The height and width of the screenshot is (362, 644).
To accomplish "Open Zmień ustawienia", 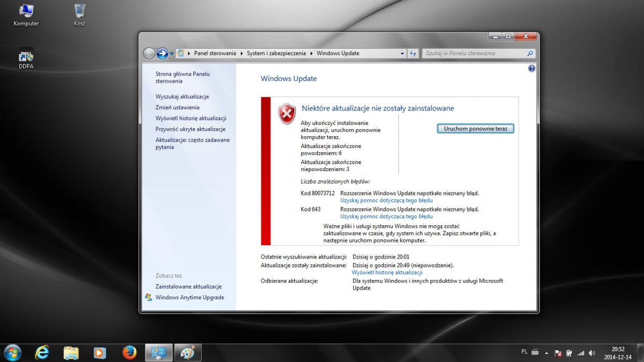I will [x=177, y=107].
